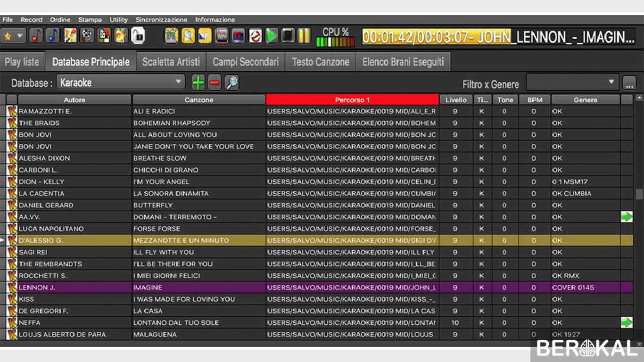Click the black stop button
Image resolution: width=644 pixels, height=362 pixels.
[x=288, y=36]
